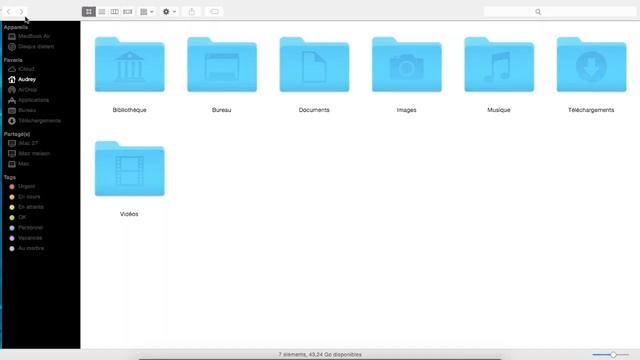
Task: Select the gray Au mettre tag
Action: (x=27, y=248)
